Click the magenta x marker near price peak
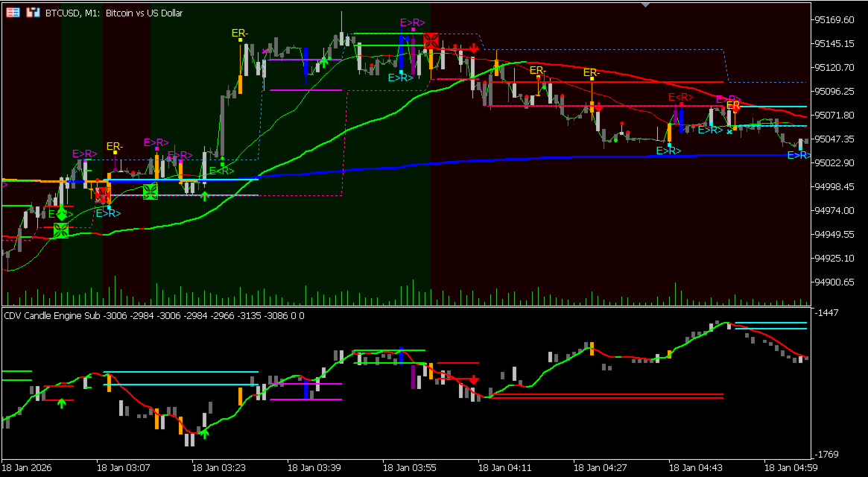 coord(265,51)
